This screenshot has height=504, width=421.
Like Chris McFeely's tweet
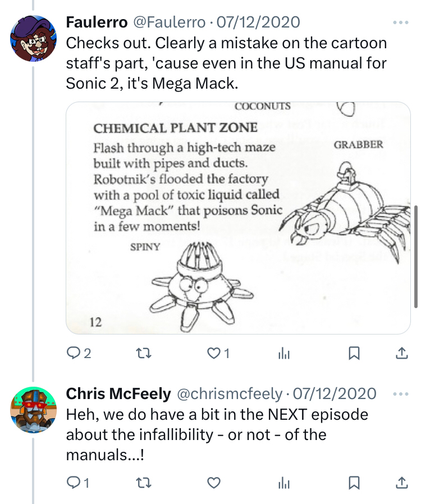point(213,482)
